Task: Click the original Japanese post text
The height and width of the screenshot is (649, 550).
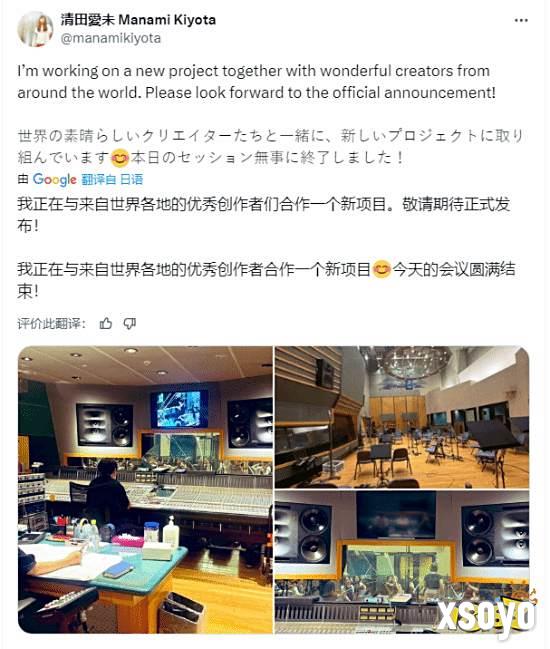Action: [271, 147]
